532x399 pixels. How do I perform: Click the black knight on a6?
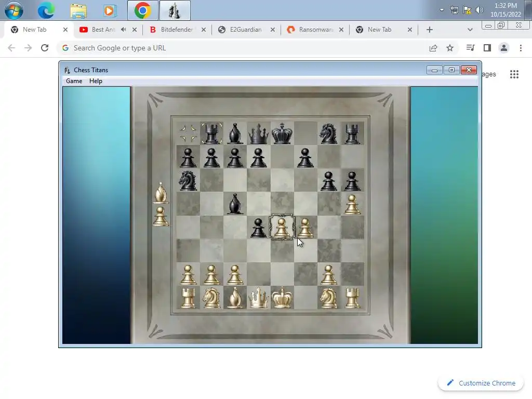[x=188, y=180]
